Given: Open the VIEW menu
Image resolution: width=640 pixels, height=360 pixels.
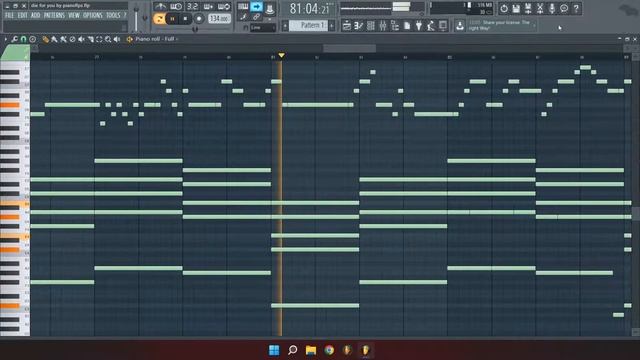Looking at the screenshot, I should [74, 16].
